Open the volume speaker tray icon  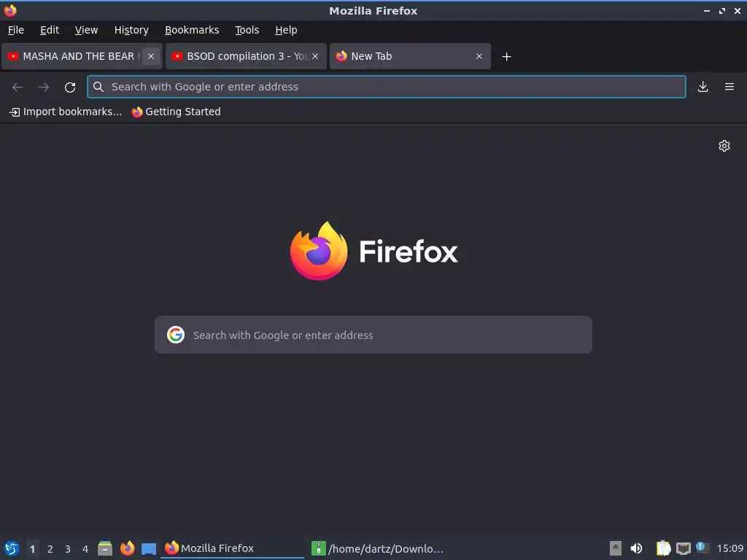pyautogui.click(x=636, y=548)
